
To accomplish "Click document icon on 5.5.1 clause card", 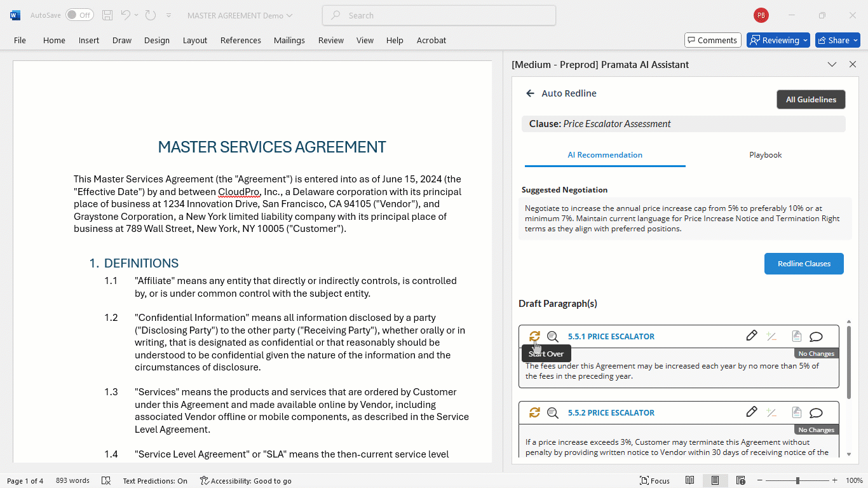I will pyautogui.click(x=796, y=336).
